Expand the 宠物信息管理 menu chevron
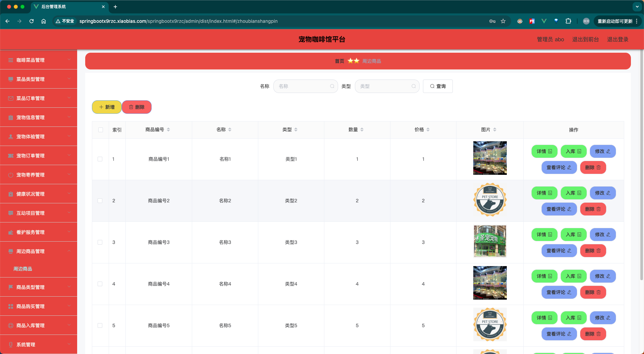The width and height of the screenshot is (644, 354). coord(69,117)
